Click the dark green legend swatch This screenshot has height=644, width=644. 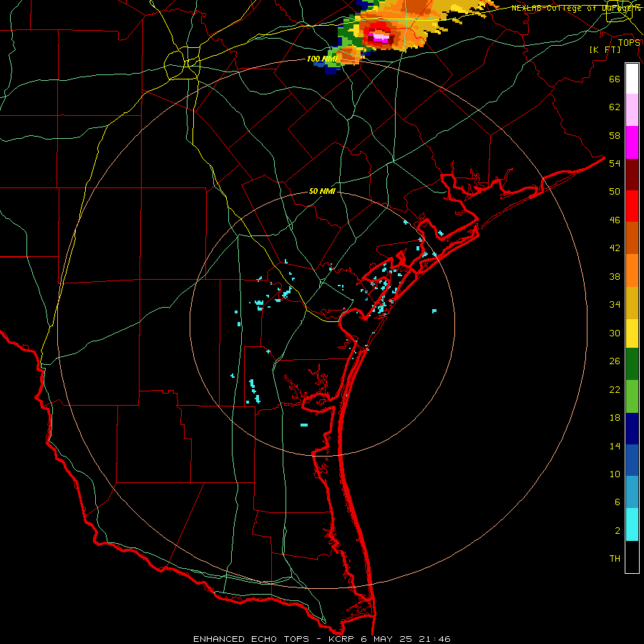pyautogui.click(x=632, y=364)
